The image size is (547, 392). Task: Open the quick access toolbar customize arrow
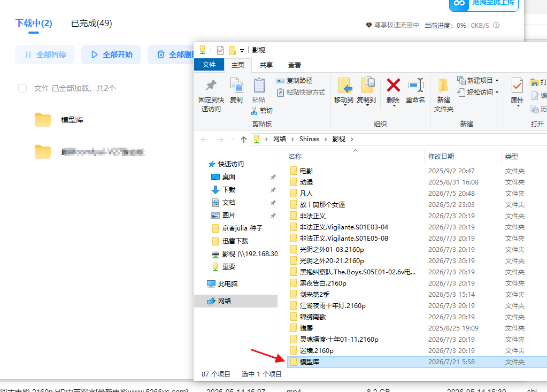pos(242,51)
